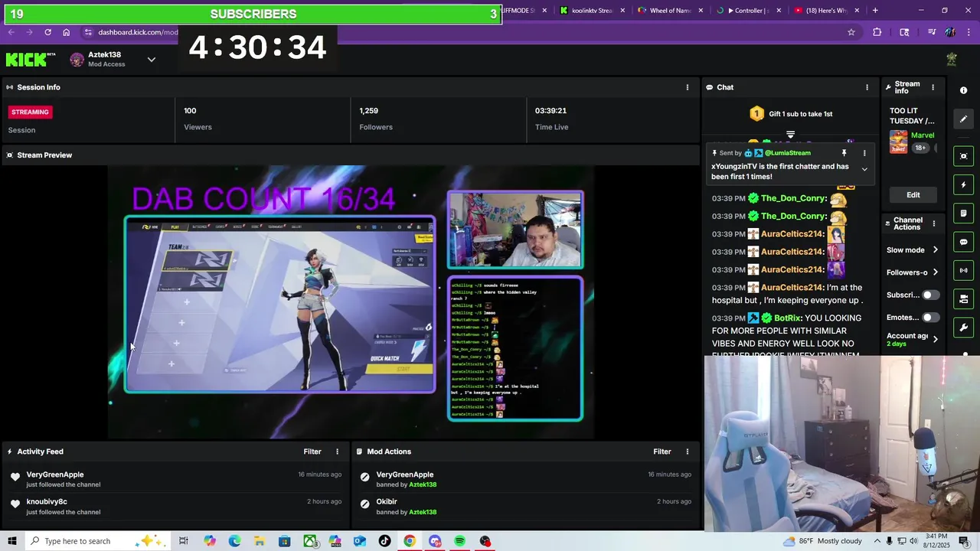Open Xbox app from taskbar
Image resolution: width=980 pixels, height=551 pixels.
[x=309, y=541]
